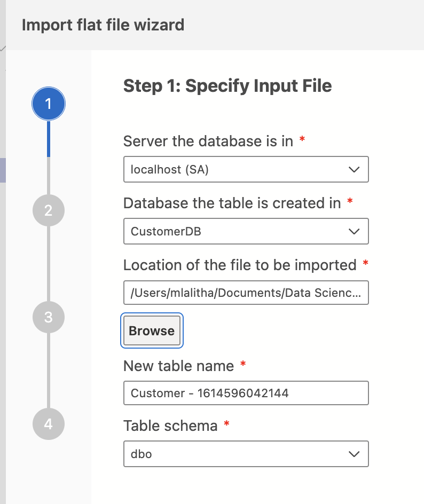
Task: Click the gray connector between steps 2 and 3
Action: (48, 264)
